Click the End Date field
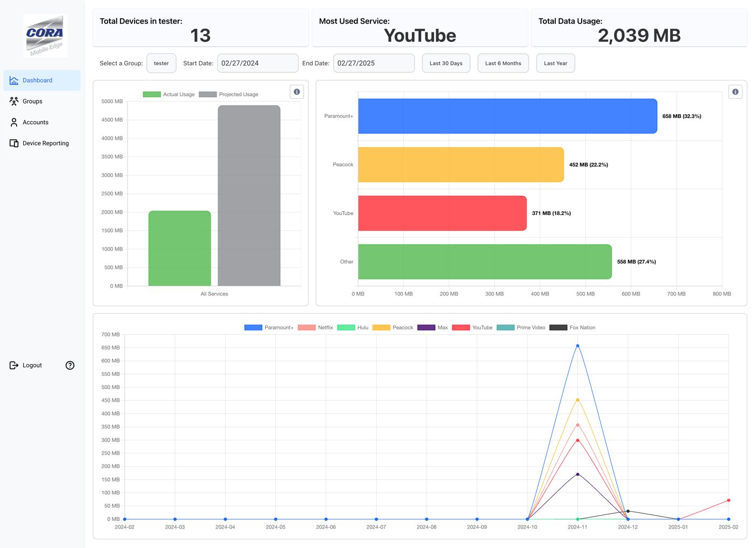This screenshot has width=756, height=548. [374, 63]
